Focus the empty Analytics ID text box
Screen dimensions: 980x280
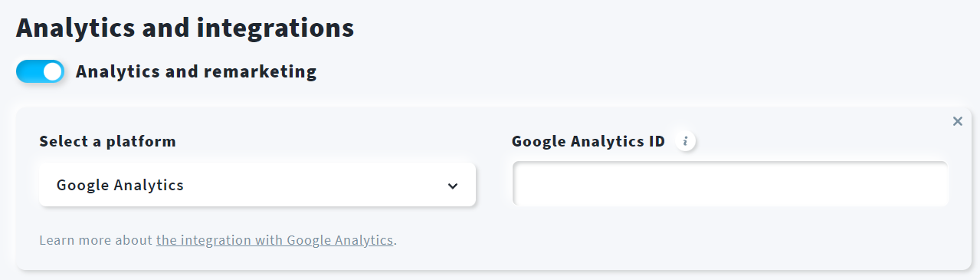coord(731,184)
